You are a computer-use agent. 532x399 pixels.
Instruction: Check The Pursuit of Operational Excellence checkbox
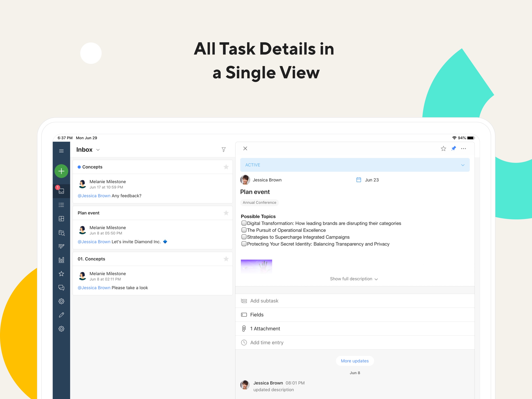[x=244, y=230]
